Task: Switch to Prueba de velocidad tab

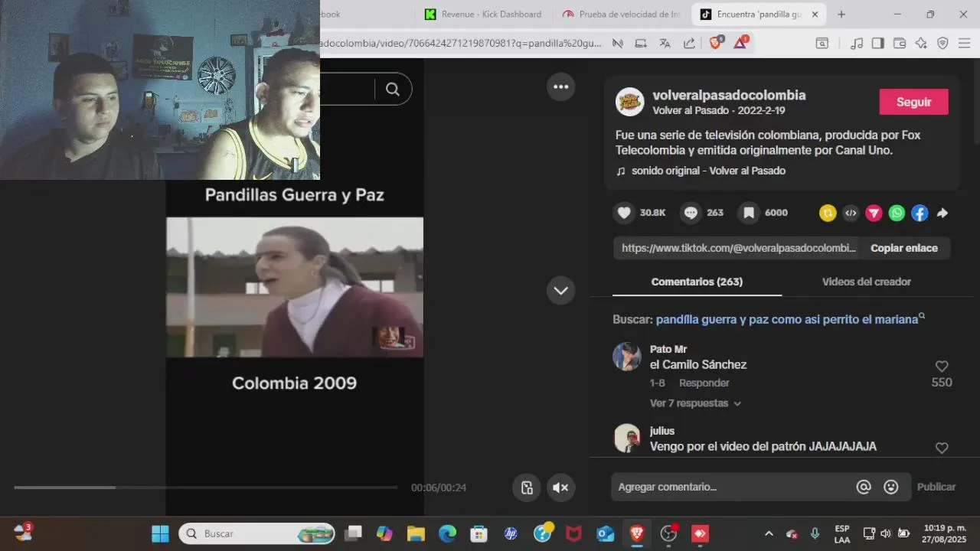Action: tap(622, 14)
